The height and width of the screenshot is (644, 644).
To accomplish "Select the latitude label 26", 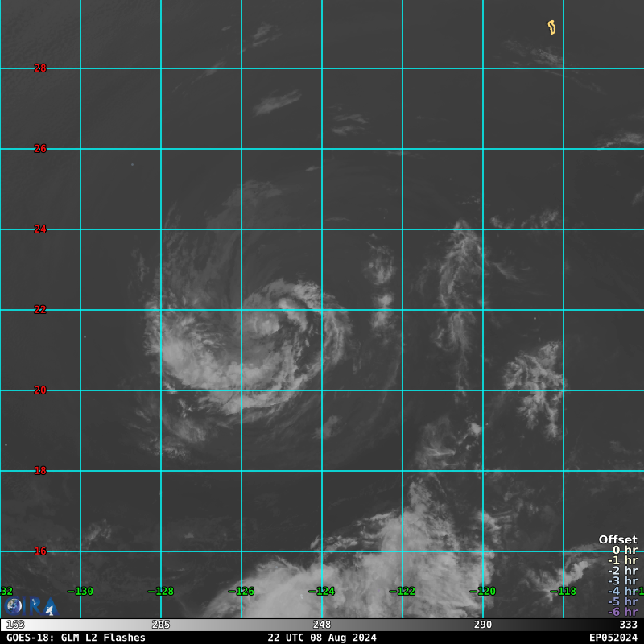I will [x=40, y=149].
